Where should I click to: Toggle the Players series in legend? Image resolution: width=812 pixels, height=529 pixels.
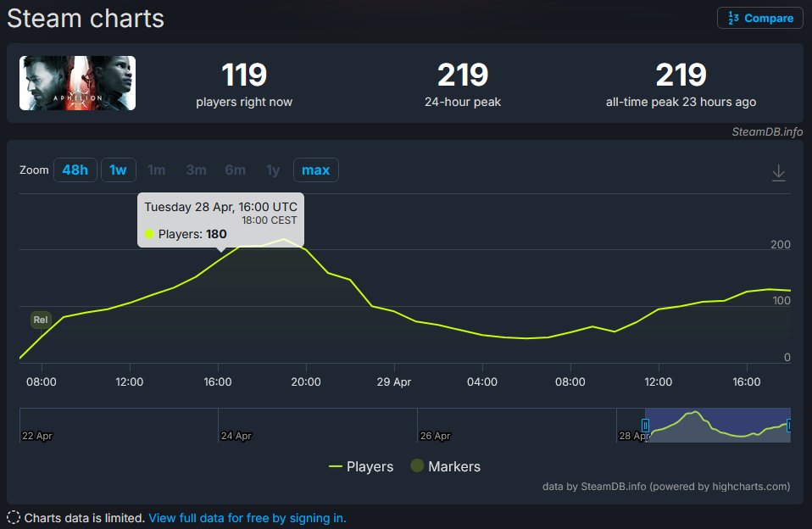[x=361, y=467]
